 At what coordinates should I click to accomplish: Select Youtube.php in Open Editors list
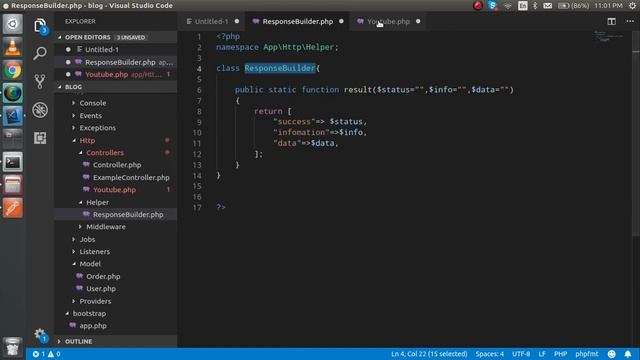116,74
